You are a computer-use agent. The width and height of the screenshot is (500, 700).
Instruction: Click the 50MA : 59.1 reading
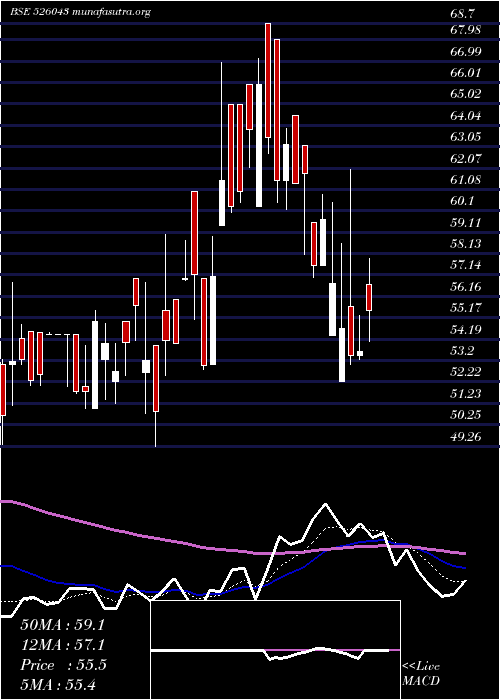pyautogui.click(x=62, y=625)
